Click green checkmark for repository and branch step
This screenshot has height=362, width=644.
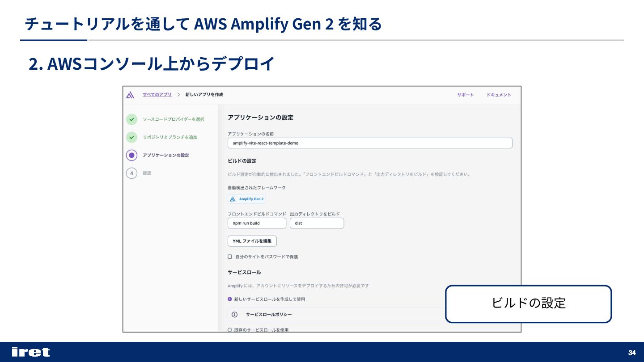pyautogui.click(x=131, y=137)
